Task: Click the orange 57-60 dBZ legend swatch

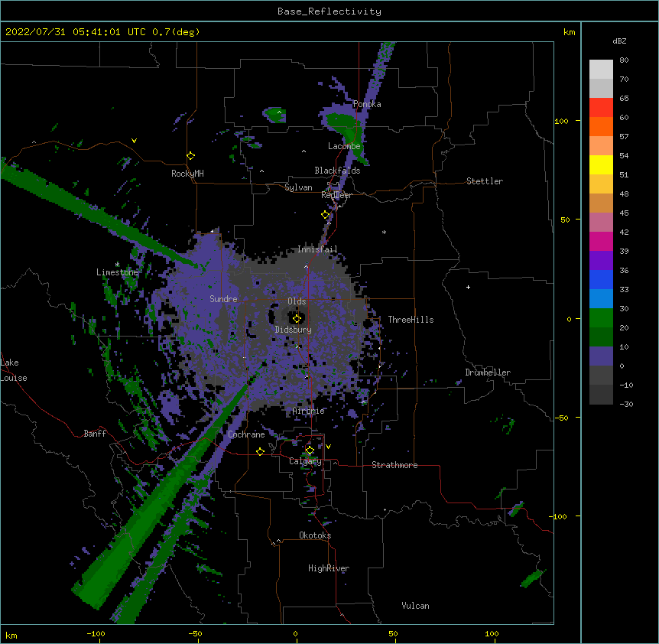Action: coord(601,127)
